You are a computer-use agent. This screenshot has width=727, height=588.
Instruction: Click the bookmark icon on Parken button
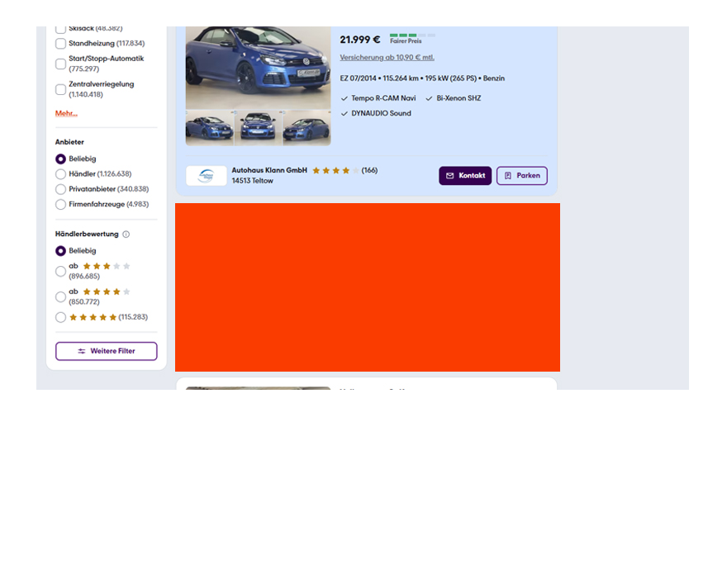[x=508, y=176]
